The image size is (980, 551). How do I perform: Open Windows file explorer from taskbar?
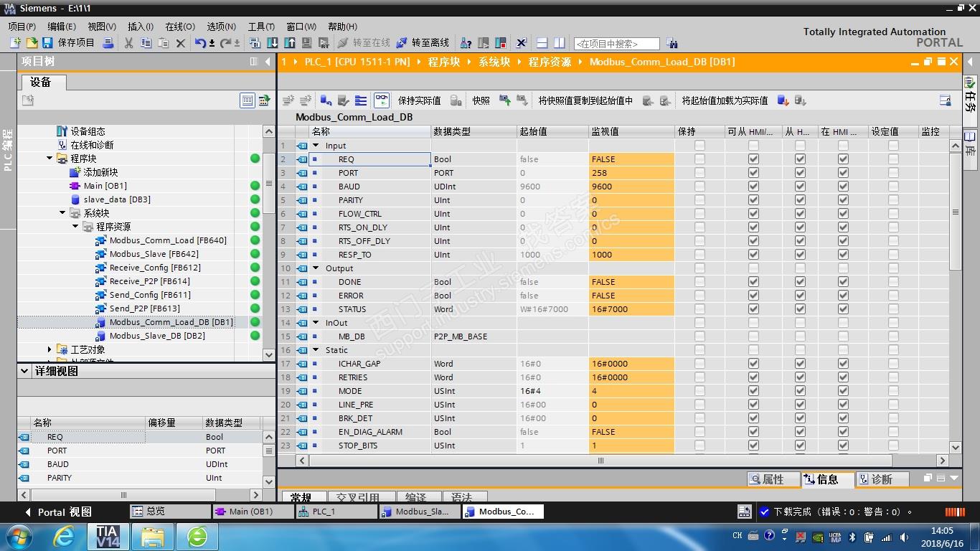tap(153, 536)
